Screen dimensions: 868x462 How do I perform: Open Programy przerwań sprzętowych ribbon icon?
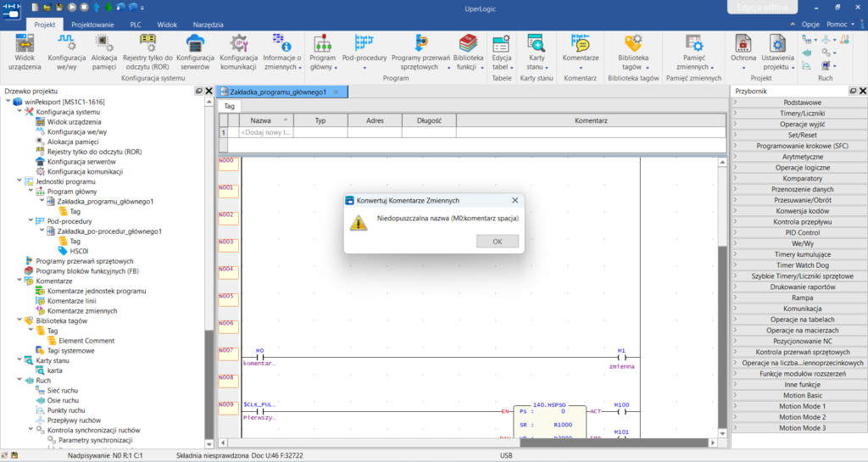pyautogui.click(x=420, y=52)
